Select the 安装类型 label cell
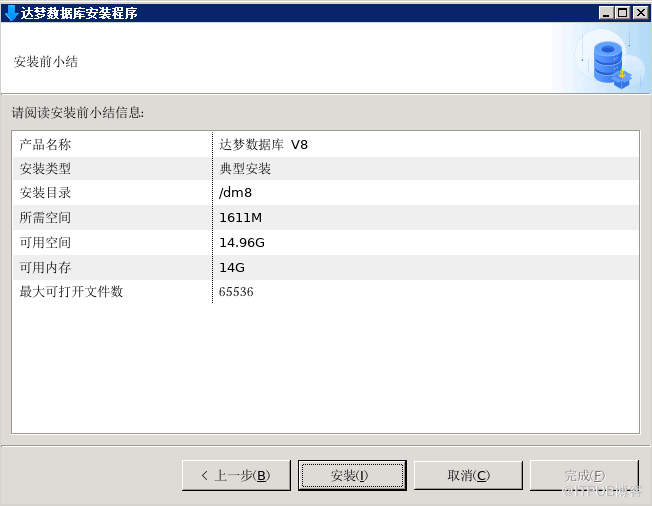The height and width of the screenshot is (506, 652). click(45, 169)
